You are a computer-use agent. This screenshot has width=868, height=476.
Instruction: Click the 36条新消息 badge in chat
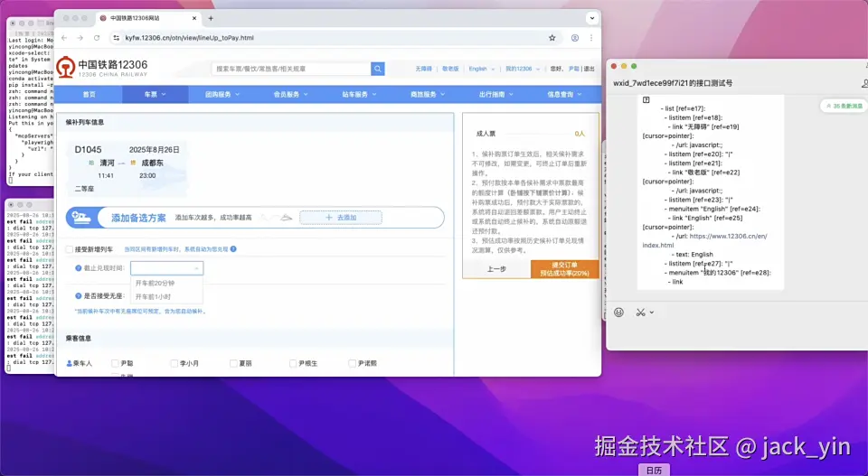(844, 106)
